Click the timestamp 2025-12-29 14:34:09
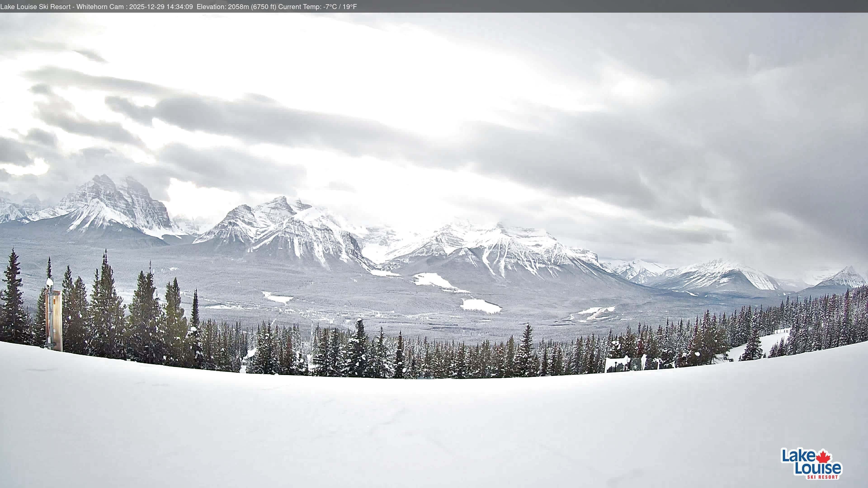The height and width of the screenshot is (488, 868). (161, 6)
